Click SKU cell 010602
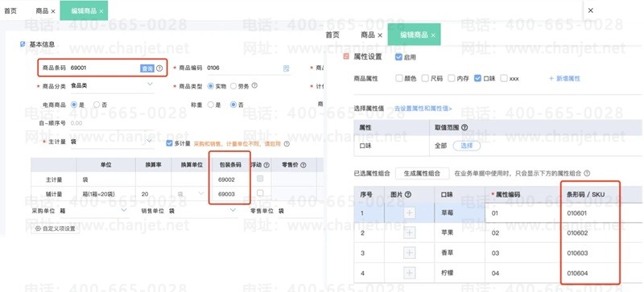The image size is (644, 292). [x=590, y=232]
